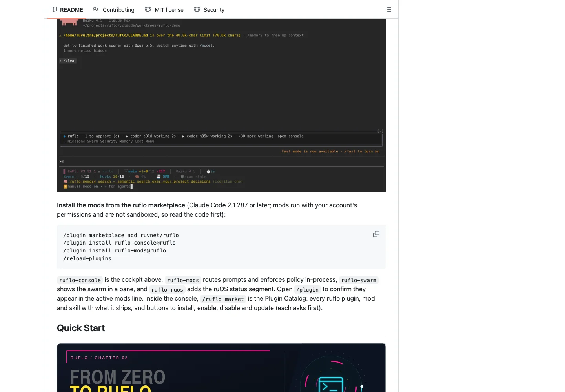This screenshot has height=392, width=565.
Task: Open the README tab
Action: point(67,9)
